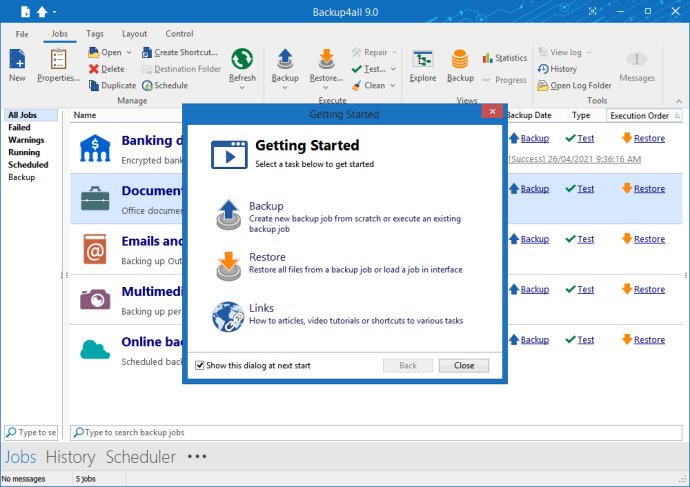This screenshot has height=487, width=690.
Task: Open Statistics chart view
Action: point(505,58)
